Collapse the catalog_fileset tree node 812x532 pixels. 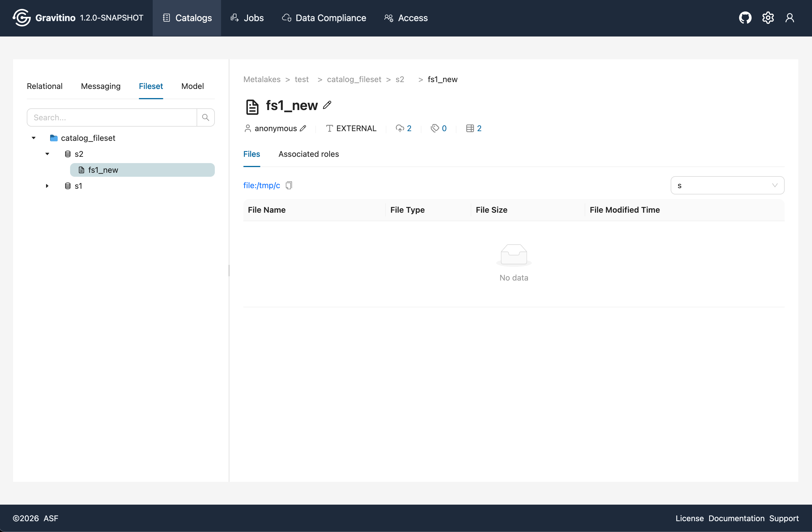[x=33, y=138]
